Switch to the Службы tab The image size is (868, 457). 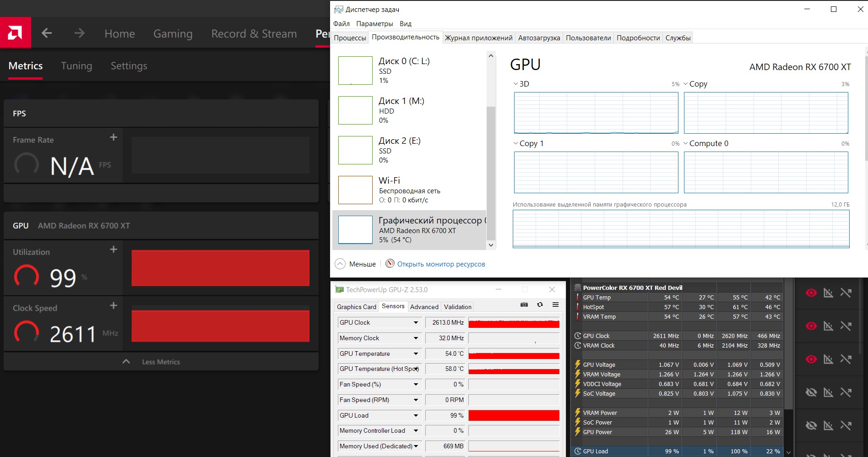(678, 38)
